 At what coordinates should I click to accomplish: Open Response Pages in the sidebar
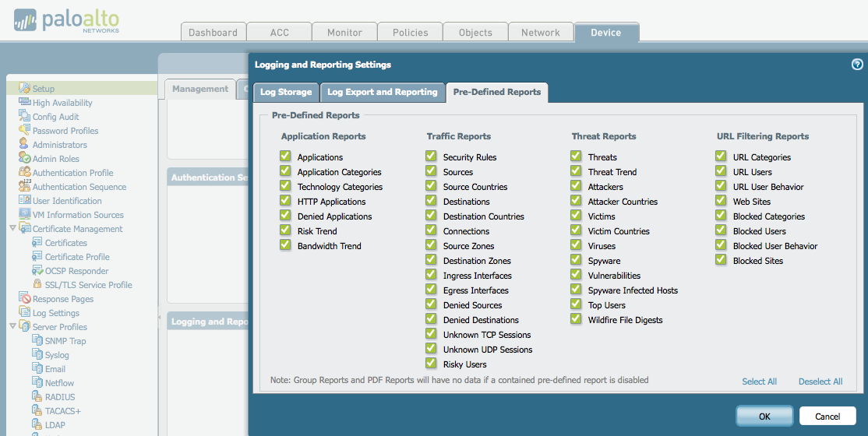[63, 299]
